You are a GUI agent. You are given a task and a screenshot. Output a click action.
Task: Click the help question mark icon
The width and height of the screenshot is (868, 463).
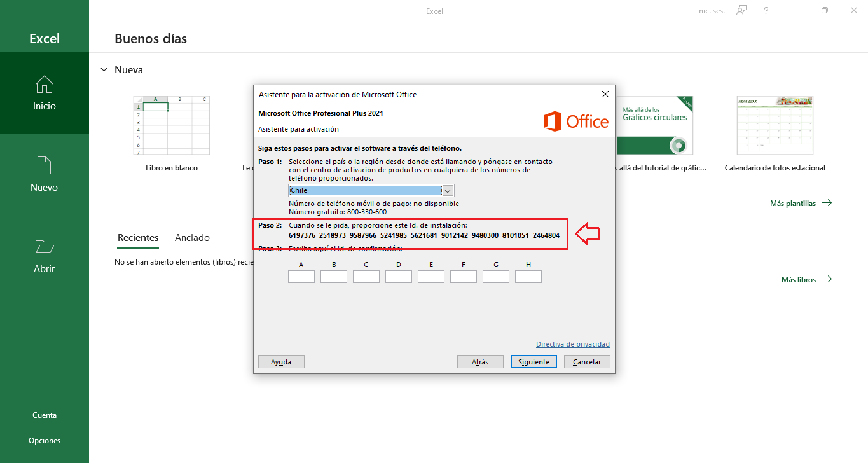coord(766,11)
